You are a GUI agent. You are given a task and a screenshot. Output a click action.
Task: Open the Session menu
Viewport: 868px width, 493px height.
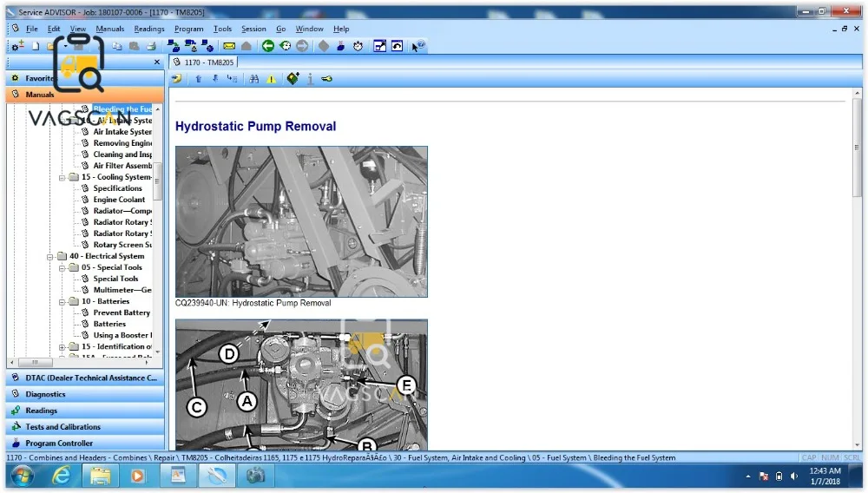(253, 29)
